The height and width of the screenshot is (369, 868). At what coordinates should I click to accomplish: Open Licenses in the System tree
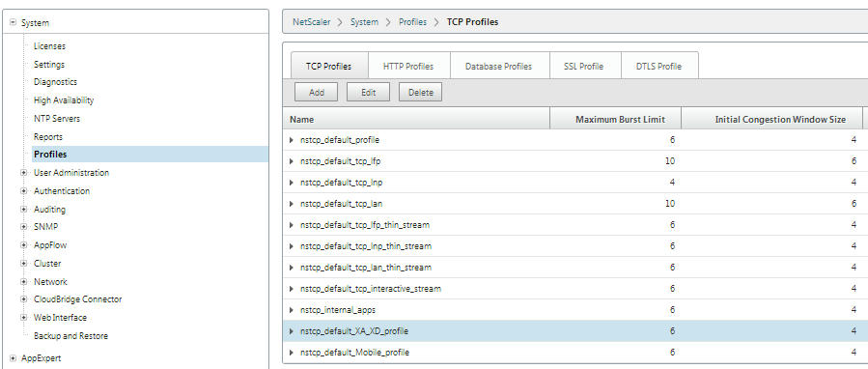click(x=50, y=46)
